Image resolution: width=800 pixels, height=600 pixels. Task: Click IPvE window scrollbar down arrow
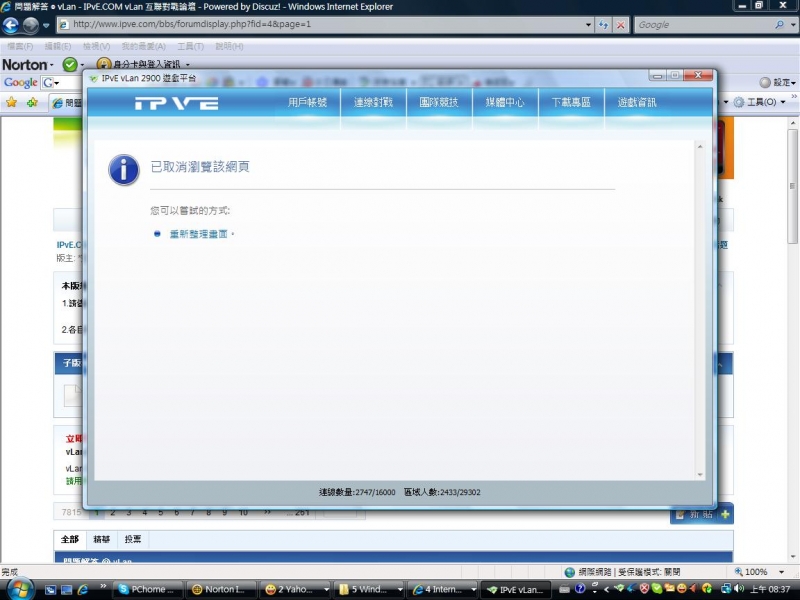(700, 474)
